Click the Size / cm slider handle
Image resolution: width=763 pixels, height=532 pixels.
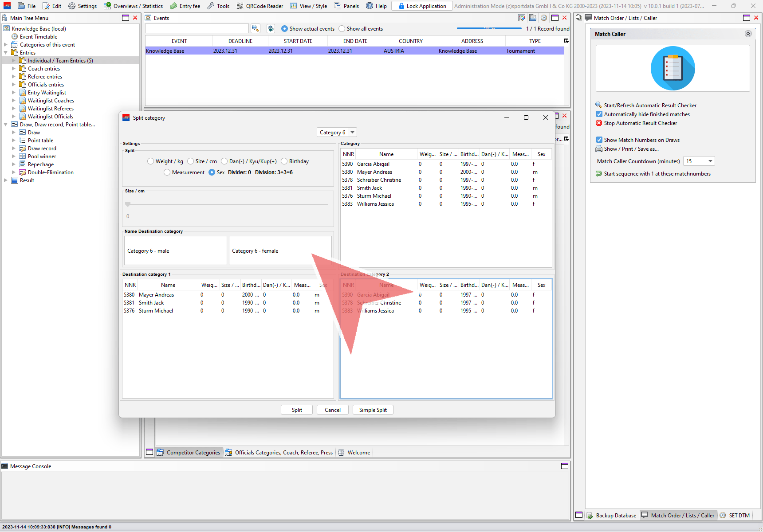(x=128, y=204)
